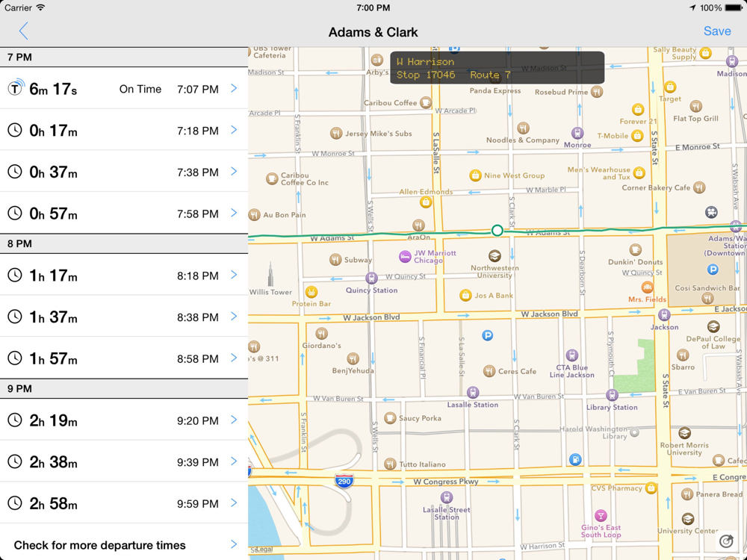Screen dimensions: 747x560
Task: Tap the Northwestern University icon
Action: pos(495,255)
